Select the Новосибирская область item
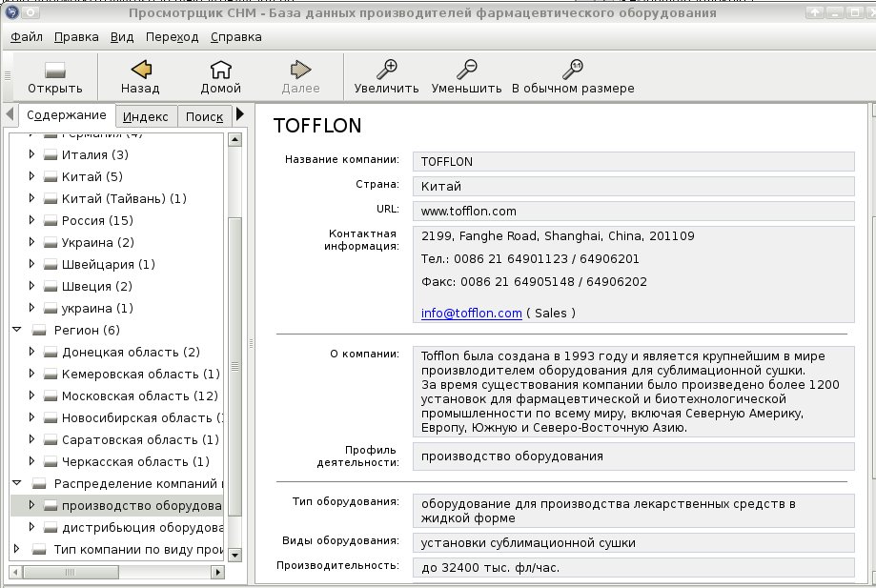 pyautogui.click(x=142, y=418)
